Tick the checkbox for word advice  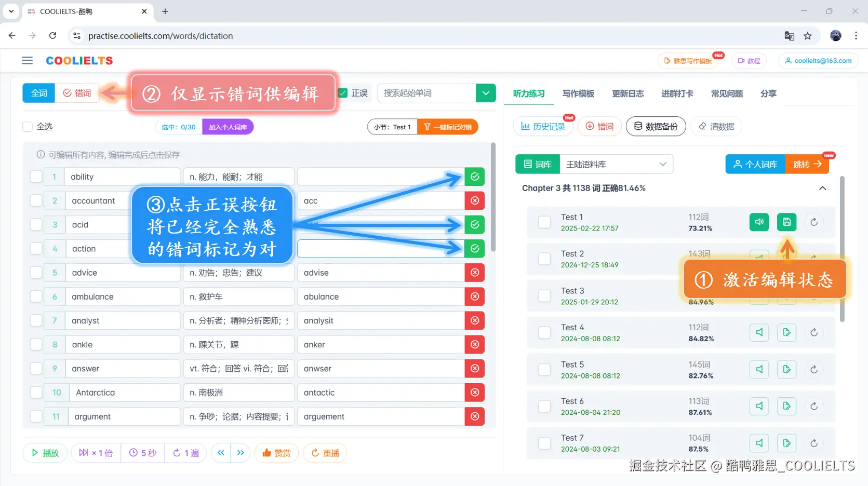(36, 273)
